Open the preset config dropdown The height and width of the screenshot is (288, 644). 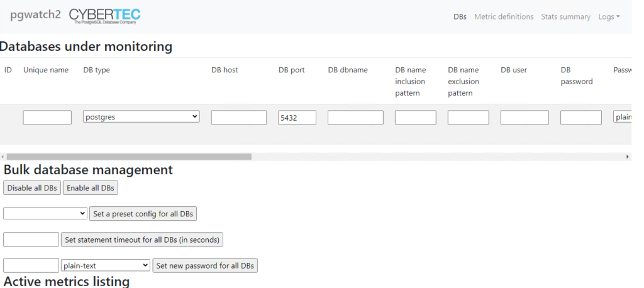[45, 213]
